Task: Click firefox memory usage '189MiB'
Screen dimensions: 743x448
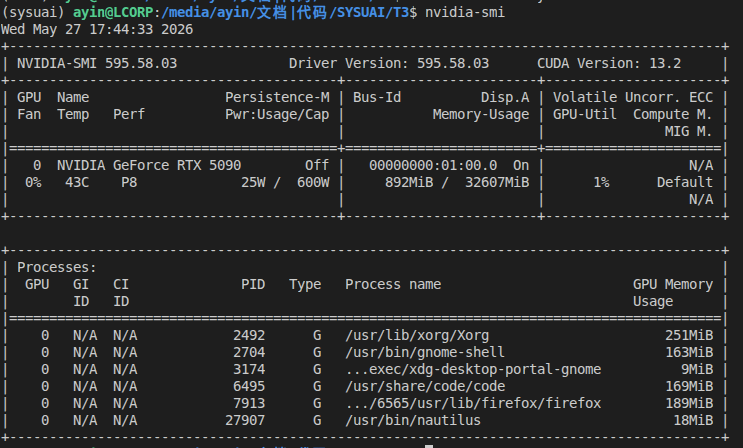Action: point(689,403)
